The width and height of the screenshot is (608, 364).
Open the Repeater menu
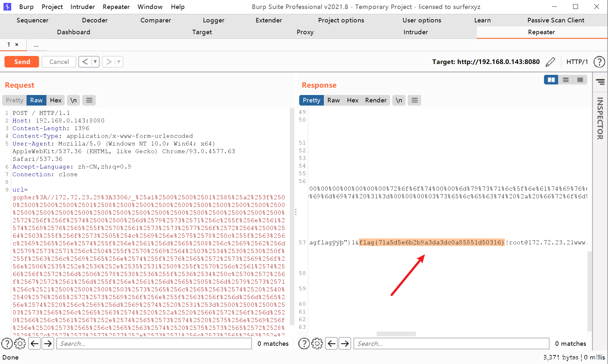tap(116, 7)
